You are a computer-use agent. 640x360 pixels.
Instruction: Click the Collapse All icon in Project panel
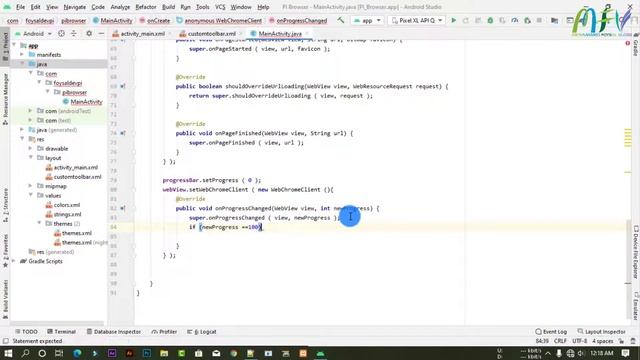(74, 33)
